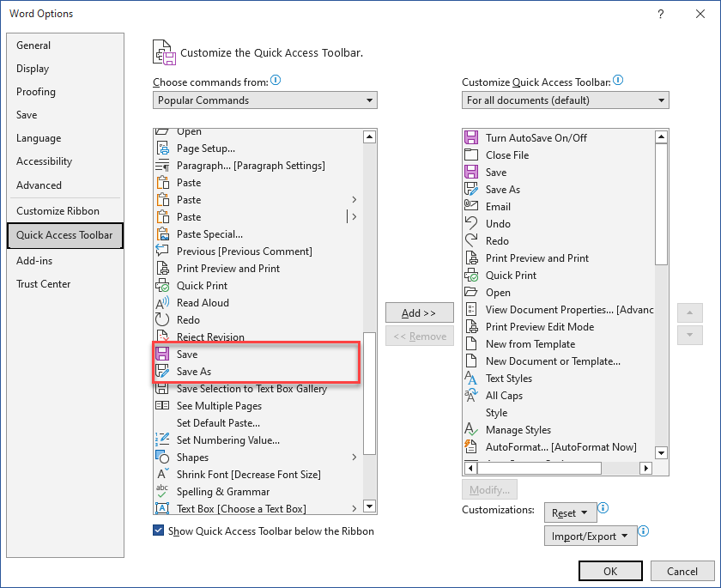Click the OK button
The width and height of the screenshot is (721, 588).
pos(610,571)
